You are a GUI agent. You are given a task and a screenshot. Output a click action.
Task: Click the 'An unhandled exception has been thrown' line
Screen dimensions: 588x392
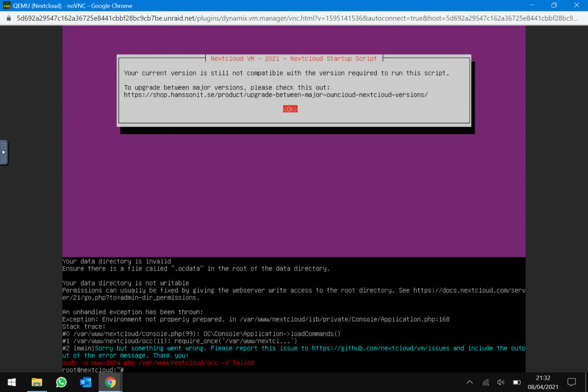133,312
